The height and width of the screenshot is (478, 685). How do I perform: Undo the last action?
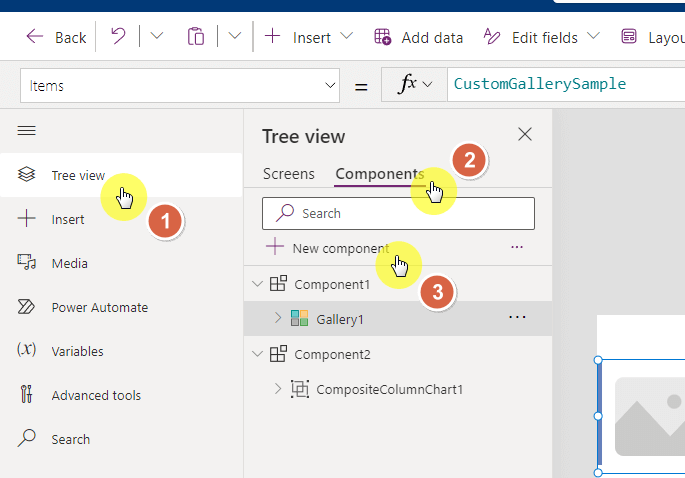coord(118,36)
